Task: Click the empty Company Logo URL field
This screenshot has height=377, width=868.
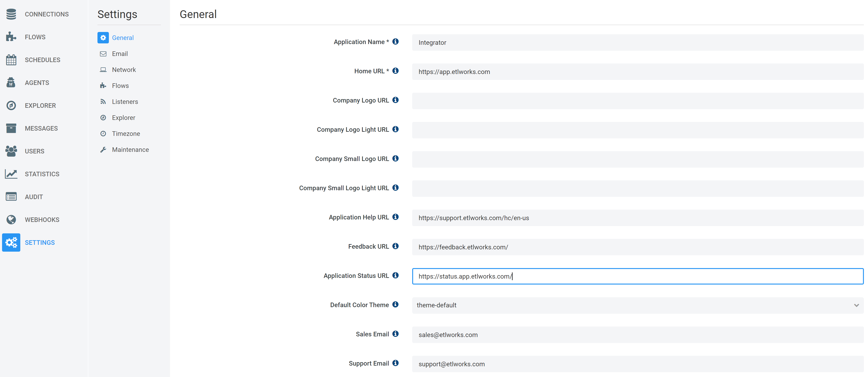Action: click(x=637, y=101)
